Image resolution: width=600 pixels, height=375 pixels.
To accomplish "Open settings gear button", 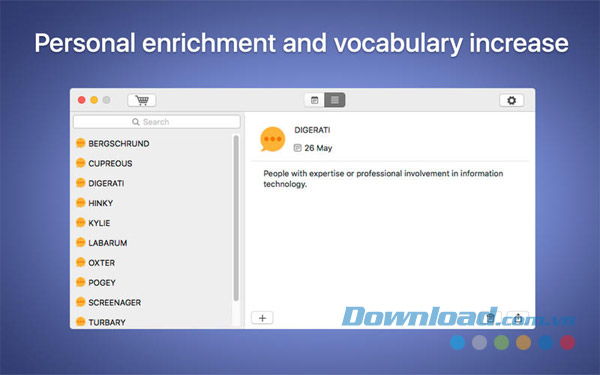I will click(512, 100).
